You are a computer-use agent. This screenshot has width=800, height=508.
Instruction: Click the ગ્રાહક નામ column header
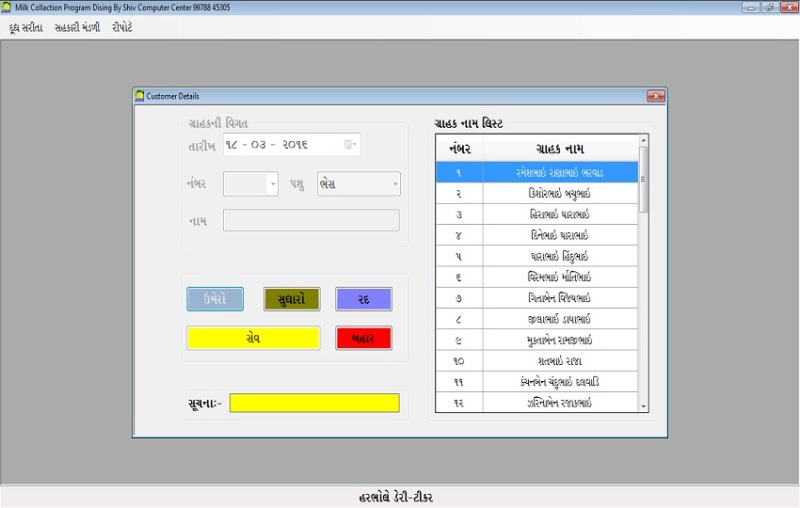tap(559, 148)
